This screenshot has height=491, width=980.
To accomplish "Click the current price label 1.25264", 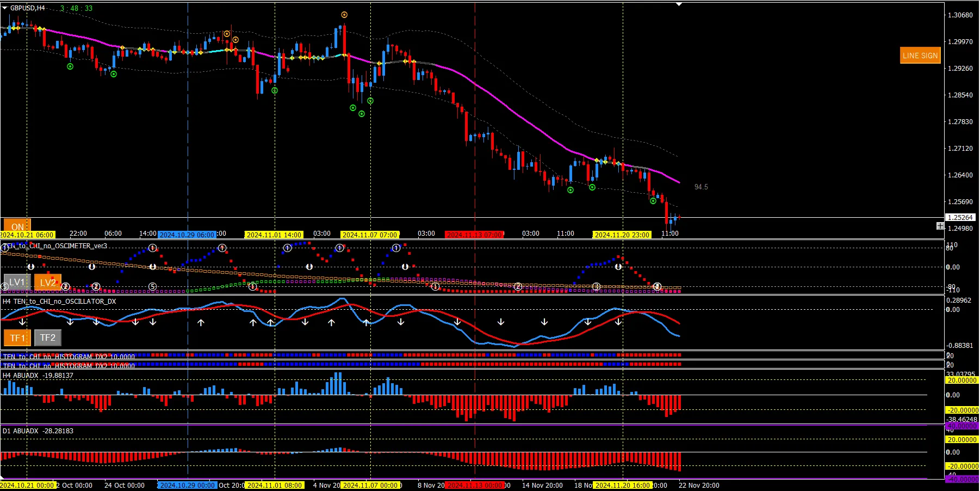I will [960, 218].
